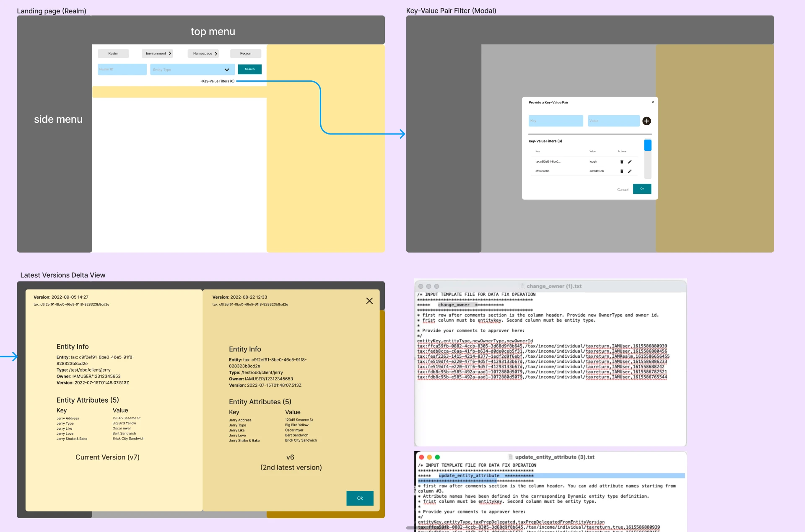
Task: Click the 'Key-Value Pair Filter (Modal)' frame label
Action: [x=451, y=11]
